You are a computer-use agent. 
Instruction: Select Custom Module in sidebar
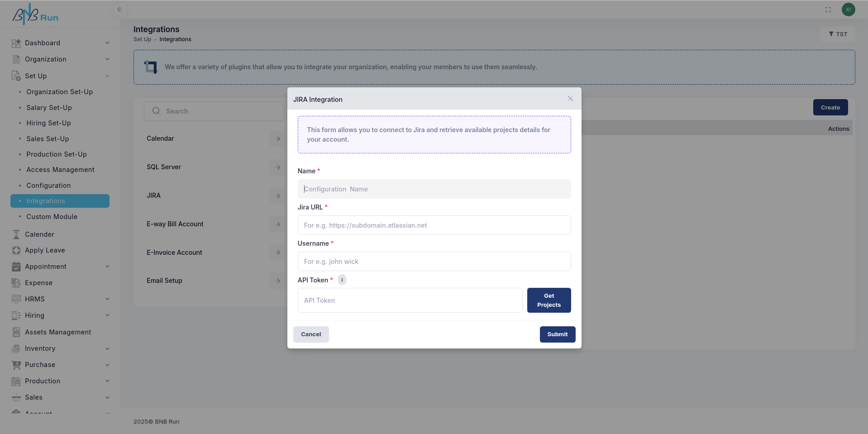[x=52, y=217]
